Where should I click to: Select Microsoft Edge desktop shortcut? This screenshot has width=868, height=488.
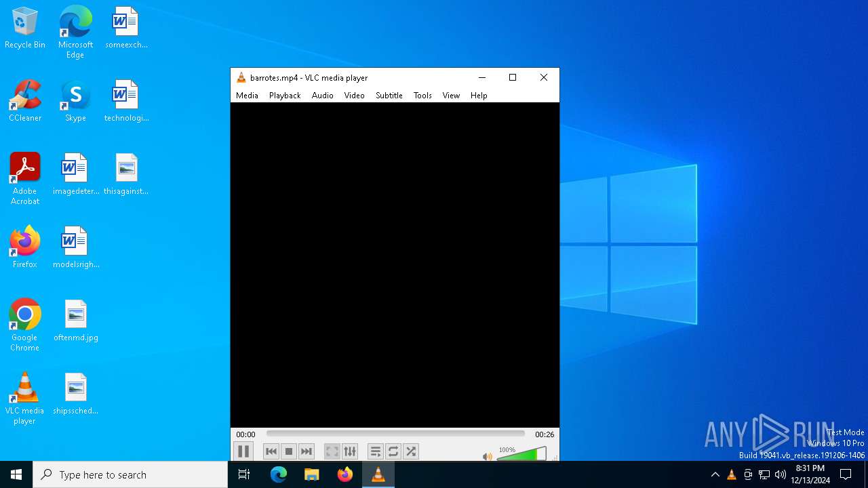(x=75, y=33)
